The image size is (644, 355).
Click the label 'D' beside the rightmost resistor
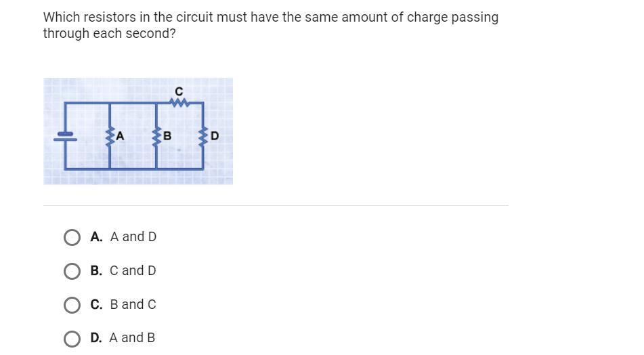[x=215, y=136]
